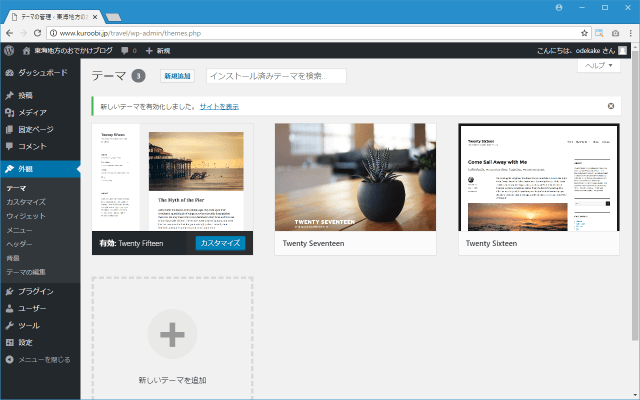Click the extension icon next to bookmark star
The width and height of the screenshot is (640, 400).
coord(599,33)
